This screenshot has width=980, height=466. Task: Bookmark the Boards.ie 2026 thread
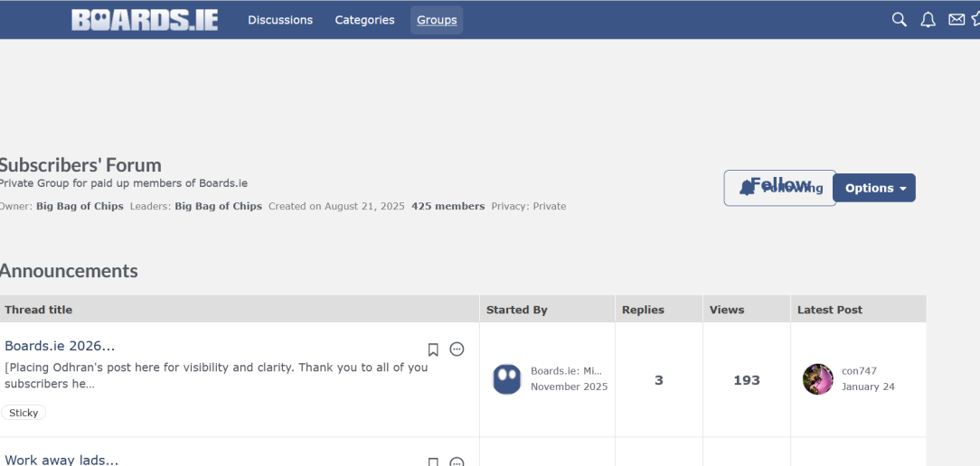(432, 349)
